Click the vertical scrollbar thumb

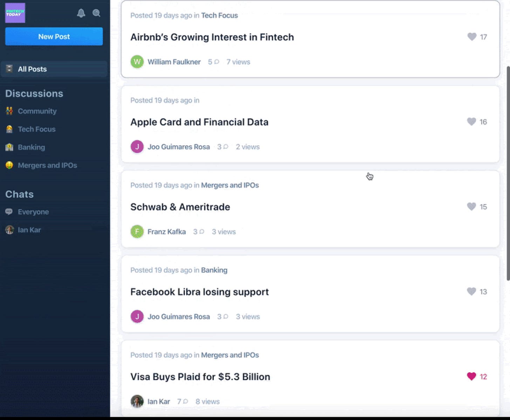click(x=508, y=173)
